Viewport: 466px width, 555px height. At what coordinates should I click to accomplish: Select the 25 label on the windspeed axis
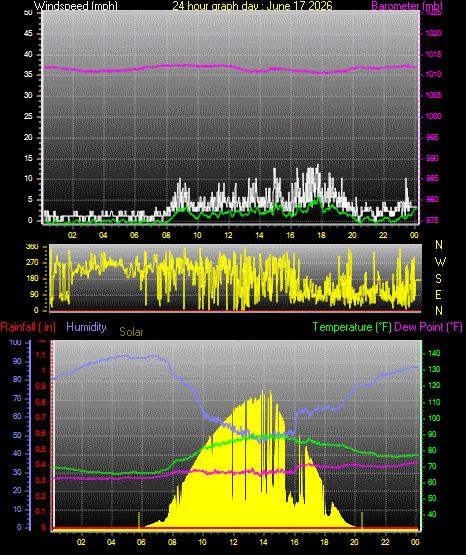pyautogui.click(x=28, y=116)
